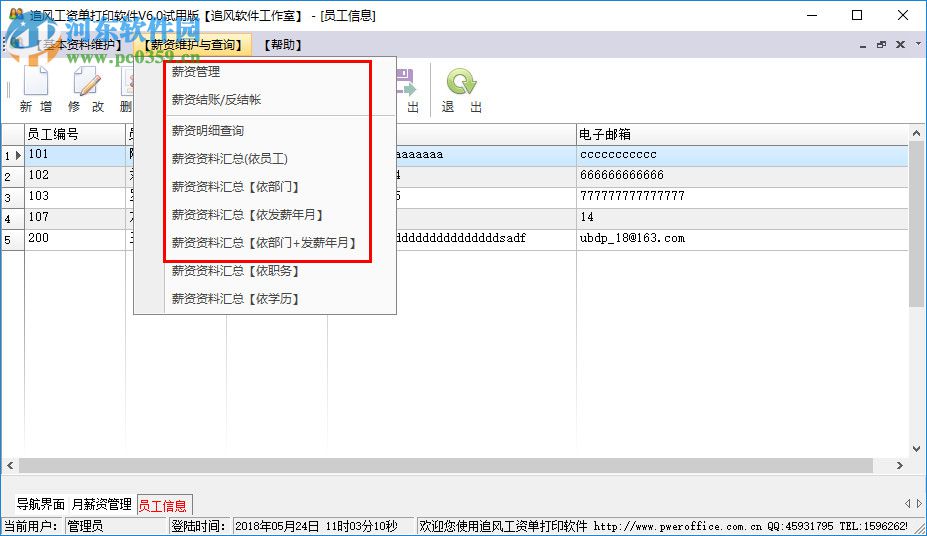Select 薪资资料汇总【依部门+发薪年月】 entry
Viewport: 927px width, 536px height.
point(265,242)
